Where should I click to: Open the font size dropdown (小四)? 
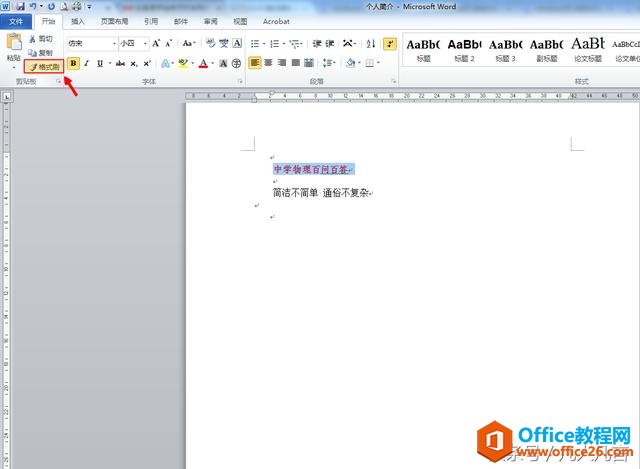pos(145,43)
